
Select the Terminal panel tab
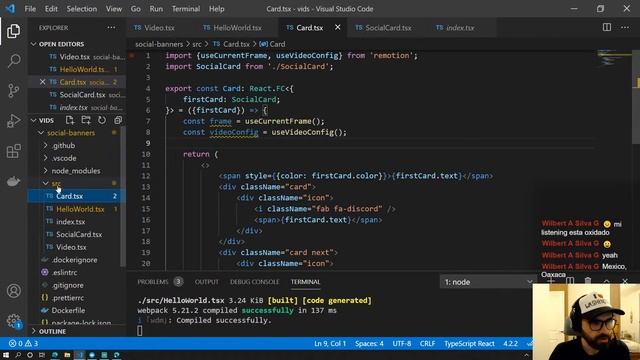(x=305, y=282)
